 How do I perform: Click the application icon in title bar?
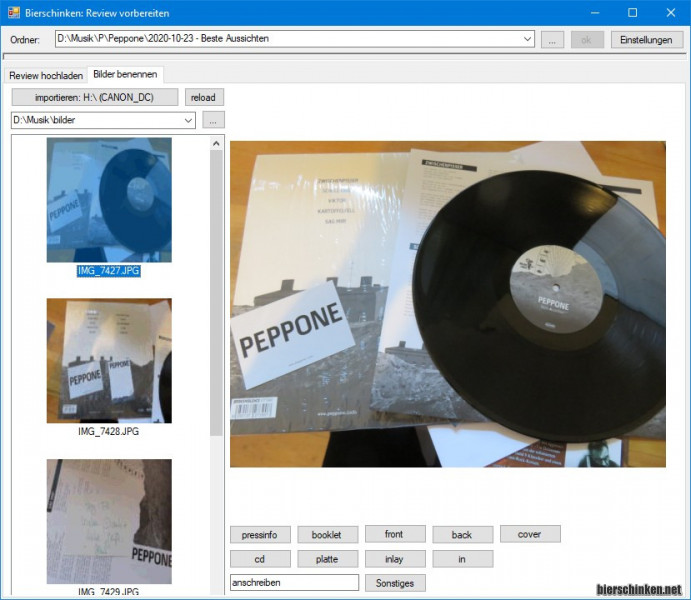pyautogui.click(x=12, y=13)
